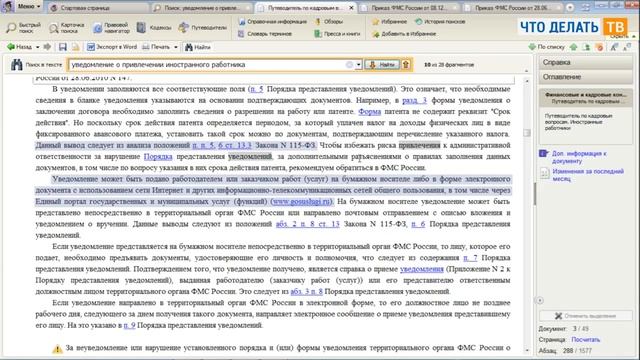Select Финансовые и кадровые кон... item in side panel
This screenshot has height=360, width=640.
pyautogui.click(x=585, y=98)
